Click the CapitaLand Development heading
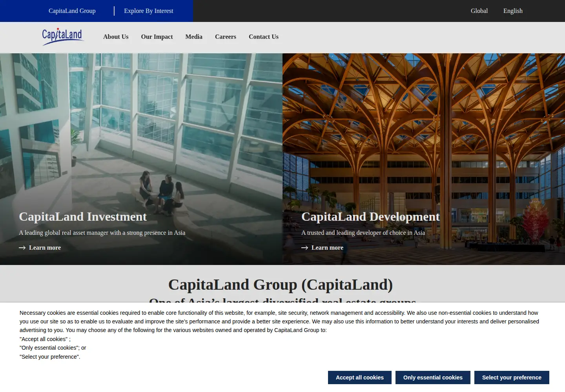 coord(370,217)
